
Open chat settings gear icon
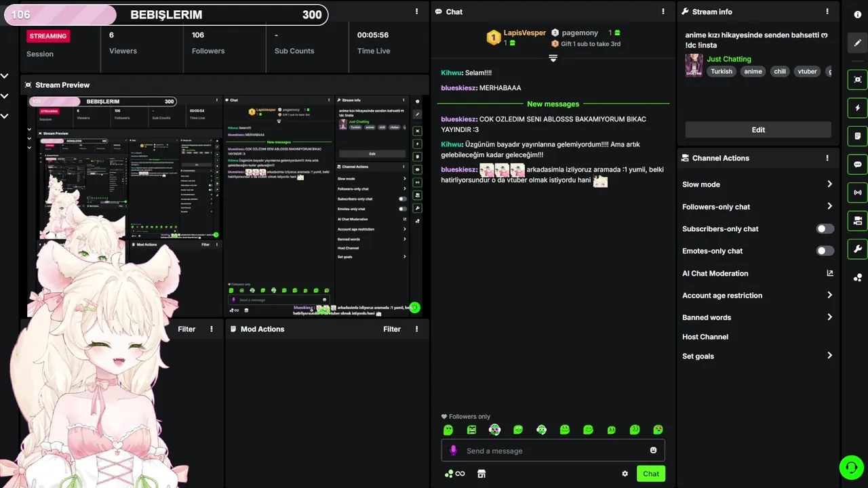click(625, 474)
